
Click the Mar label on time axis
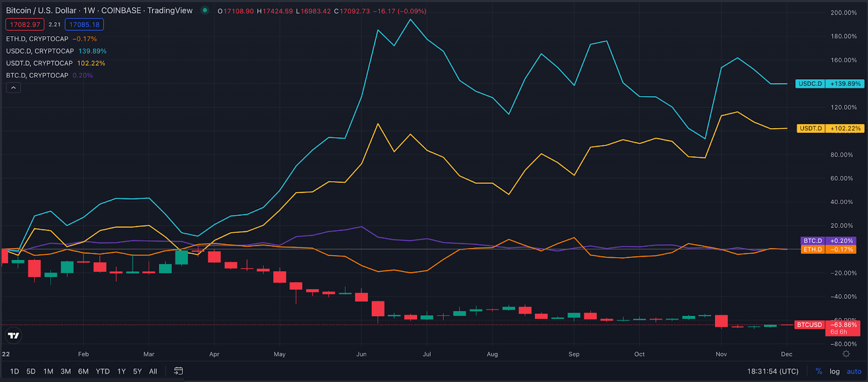pyautogui.click(x=149, y=354)
